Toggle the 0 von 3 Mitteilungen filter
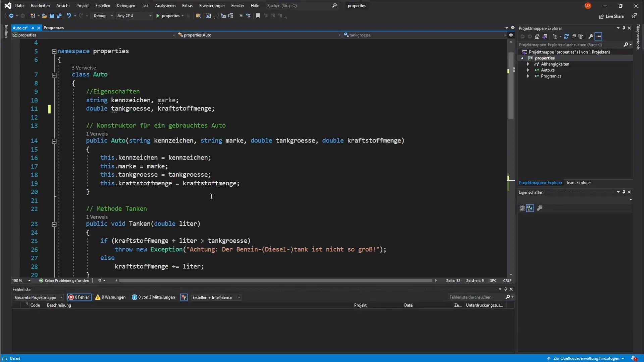The width and height of the screenshot is (644, 362). pos(154,297)
